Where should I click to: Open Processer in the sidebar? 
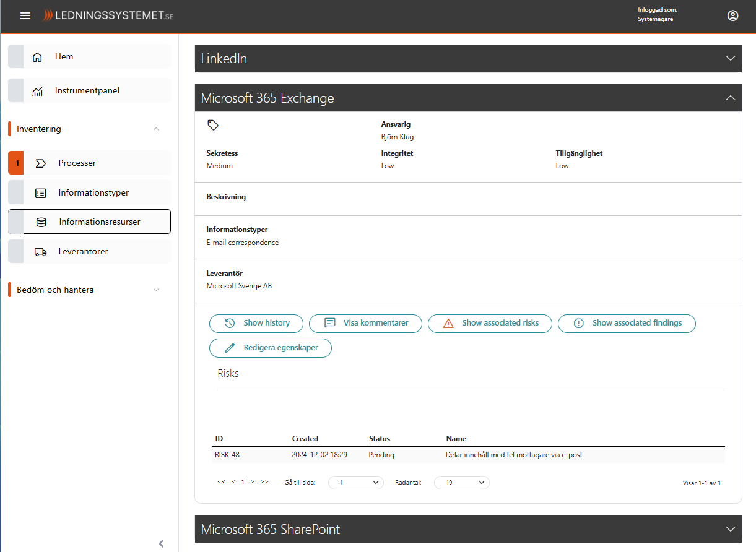pyautogui.click(x=77, y=163)
